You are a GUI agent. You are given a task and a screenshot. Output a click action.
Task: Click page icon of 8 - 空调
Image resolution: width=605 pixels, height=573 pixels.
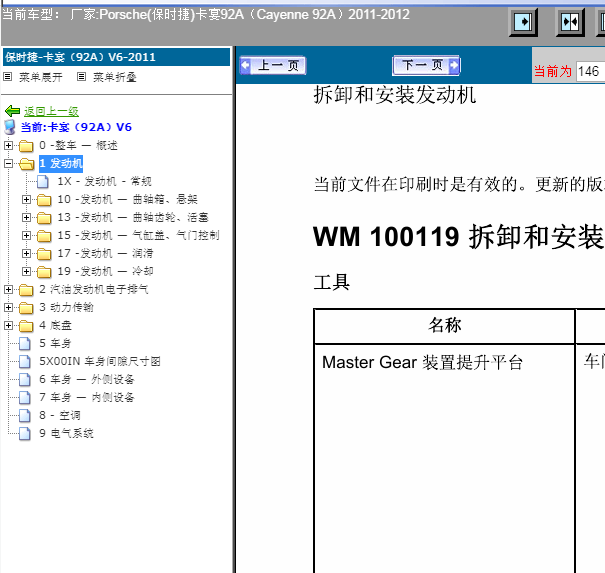coord(25,416)
